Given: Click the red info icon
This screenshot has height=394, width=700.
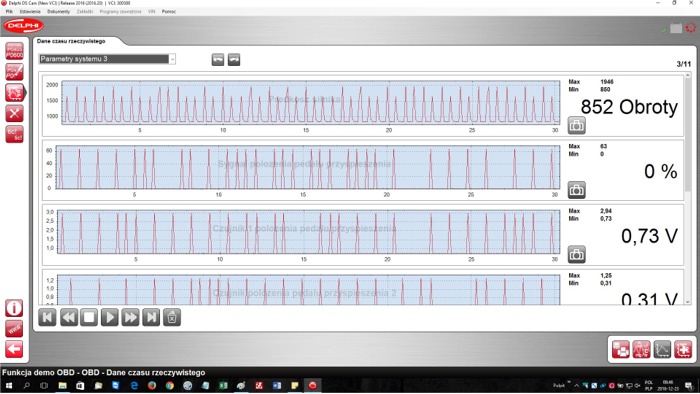Looking at the screenshot, I should (14, 308).
